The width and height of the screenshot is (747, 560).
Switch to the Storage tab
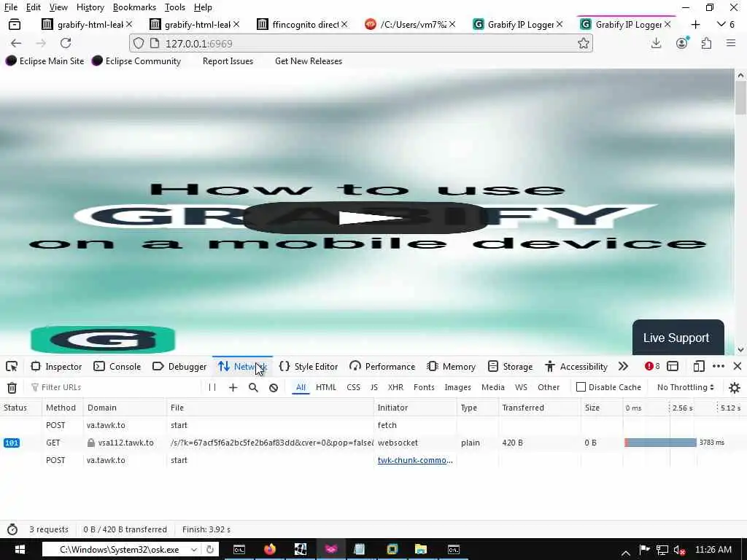pyautogui.click(x=511, y=366)
